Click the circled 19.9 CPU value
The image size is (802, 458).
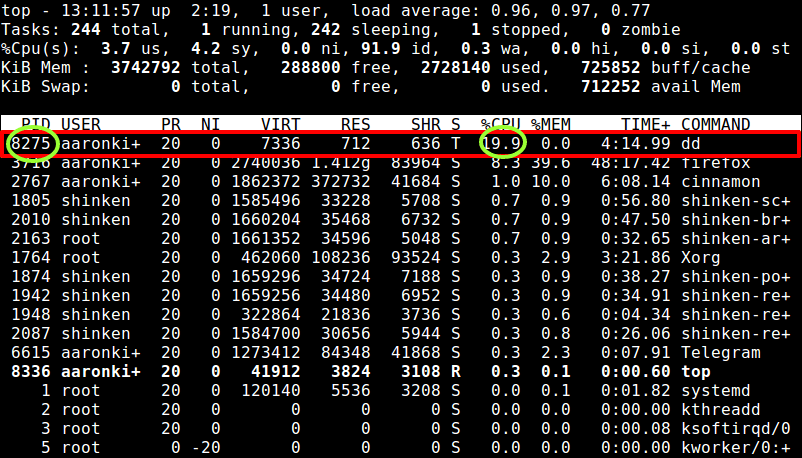501,143
